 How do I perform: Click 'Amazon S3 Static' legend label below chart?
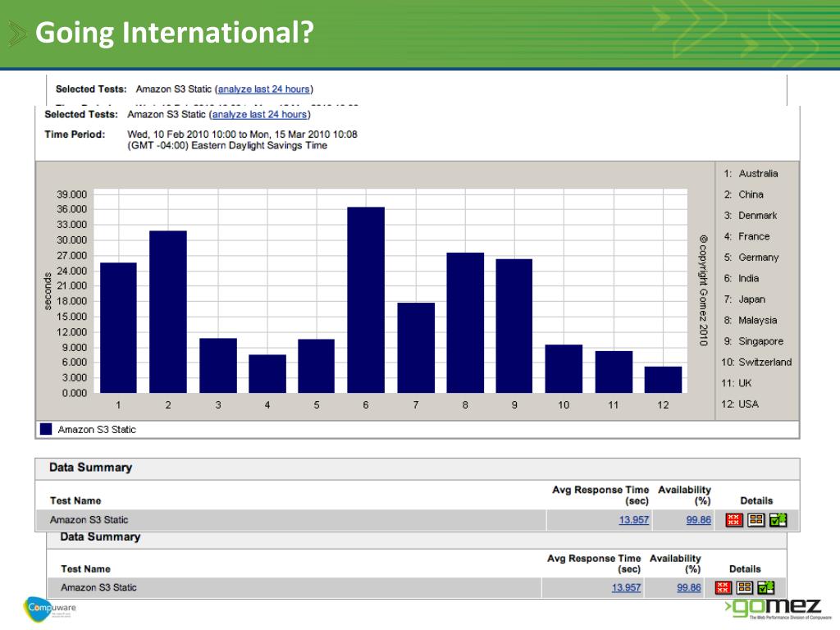click(x=97, y=430)
